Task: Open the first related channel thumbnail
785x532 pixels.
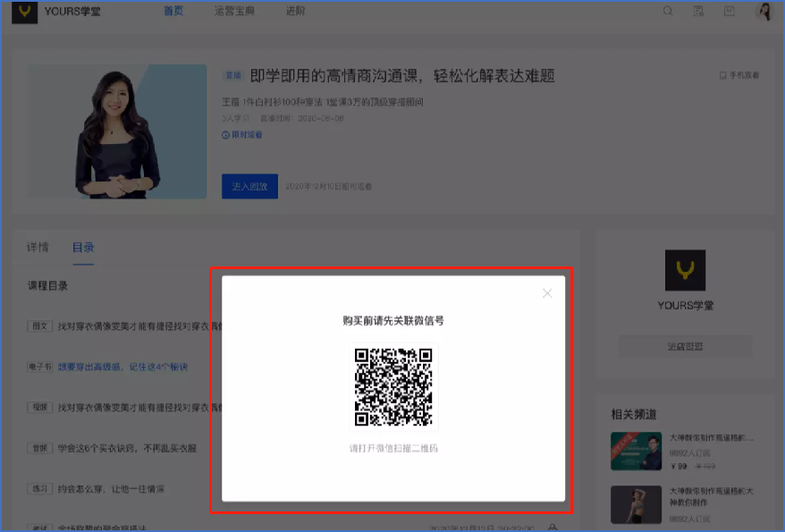Action: tap(636, 452)
